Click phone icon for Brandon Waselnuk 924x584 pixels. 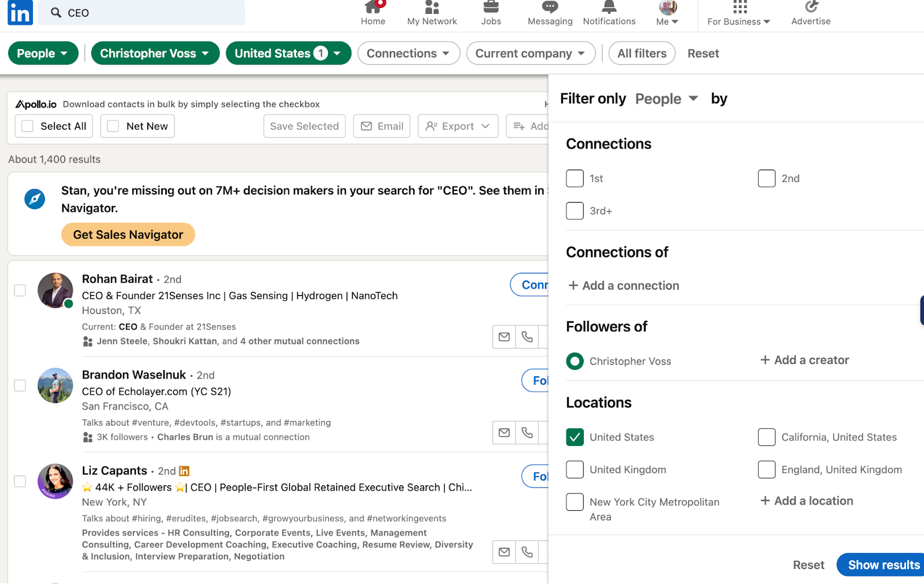point(527,432)
